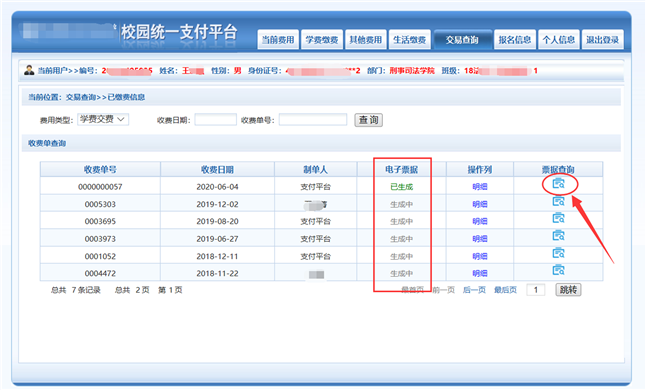Viewport: 646px width, 390px height.
Task: Click 生成中 status for bill 0004472
Action: (401, 273)
